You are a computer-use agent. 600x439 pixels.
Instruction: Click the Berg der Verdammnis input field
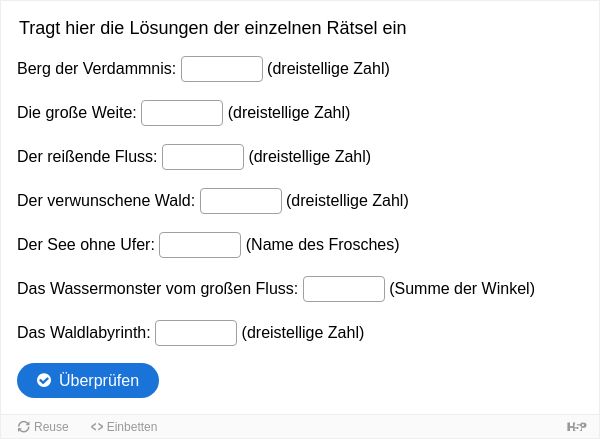pyautogui.click(x=222, y=69)
